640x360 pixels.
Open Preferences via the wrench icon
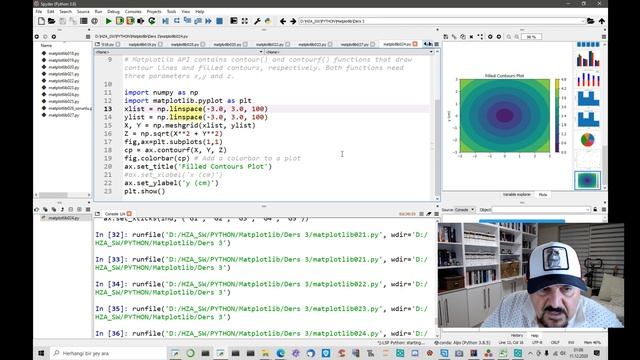(x=257, y=21)
